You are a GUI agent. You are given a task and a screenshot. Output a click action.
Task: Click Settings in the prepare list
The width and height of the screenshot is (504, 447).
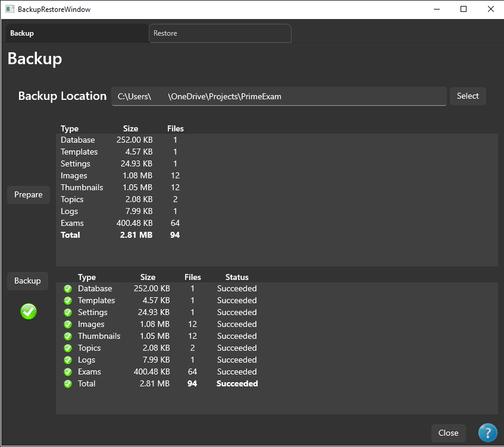pos(76,164)
